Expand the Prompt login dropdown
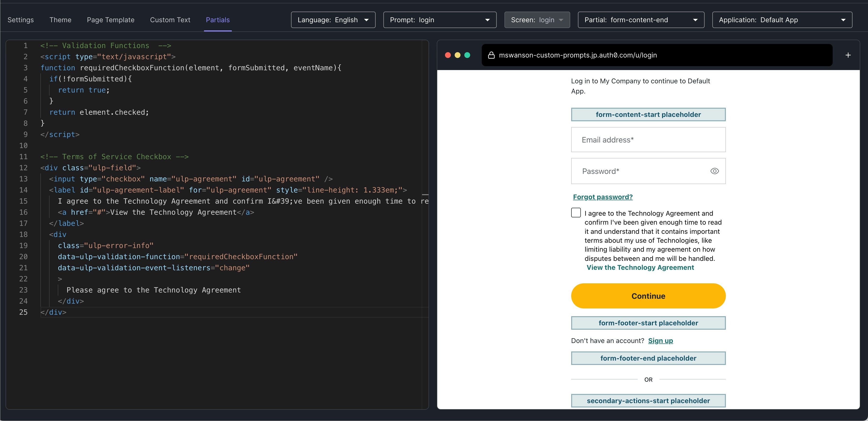 pos(440,20)
